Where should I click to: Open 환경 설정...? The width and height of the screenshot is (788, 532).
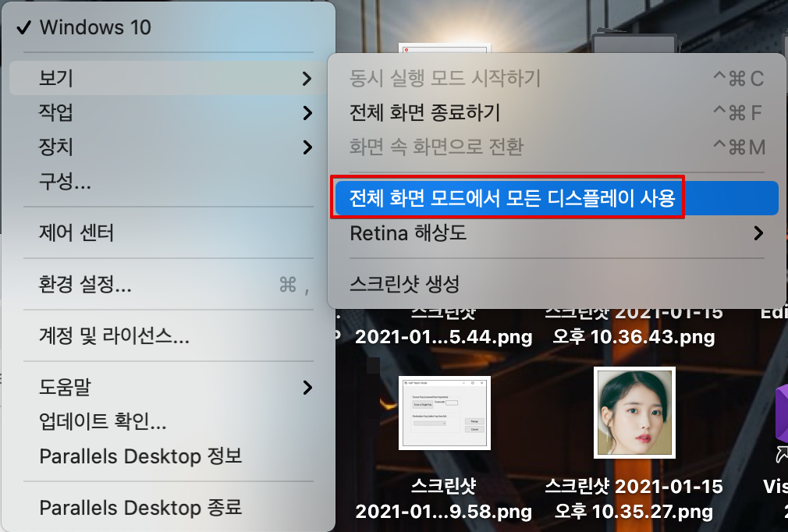point(169,285)
